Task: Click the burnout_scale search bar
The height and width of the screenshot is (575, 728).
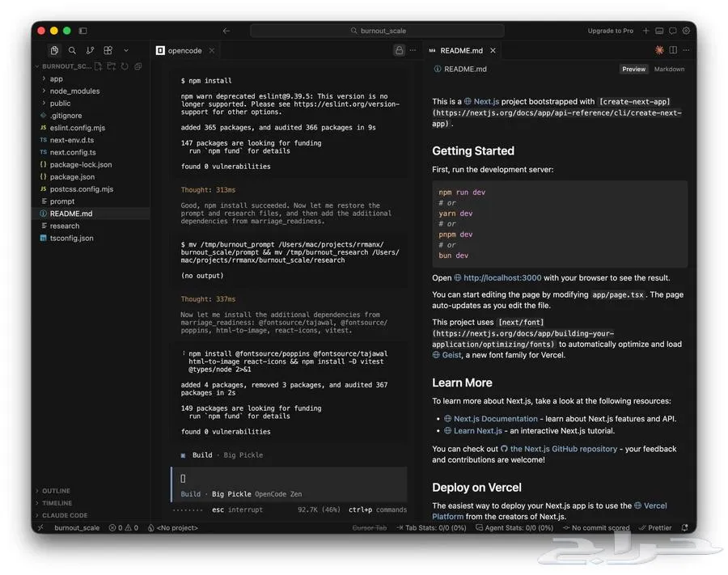Action: pyautogui.click(x=377, y=31)
